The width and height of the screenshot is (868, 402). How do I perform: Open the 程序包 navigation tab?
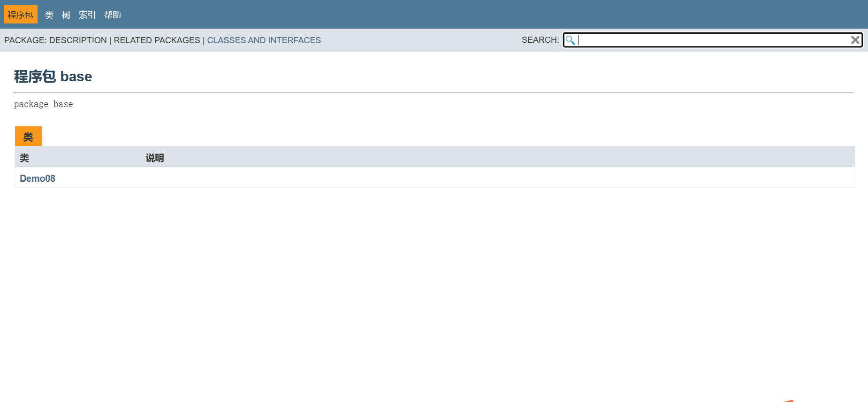pos(21,15)
